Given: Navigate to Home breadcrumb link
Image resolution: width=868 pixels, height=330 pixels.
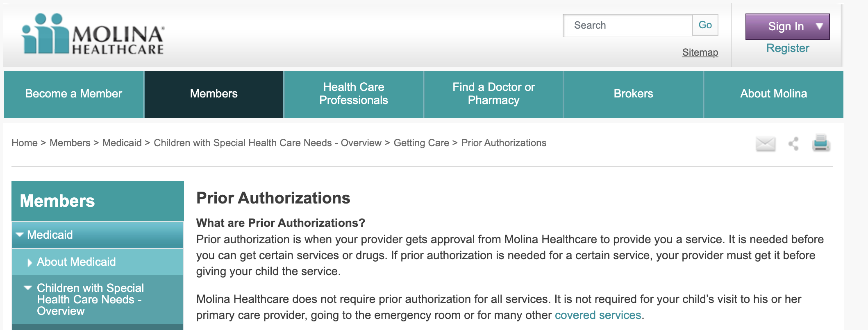Looking at the screenshot, I should (25, 143).
